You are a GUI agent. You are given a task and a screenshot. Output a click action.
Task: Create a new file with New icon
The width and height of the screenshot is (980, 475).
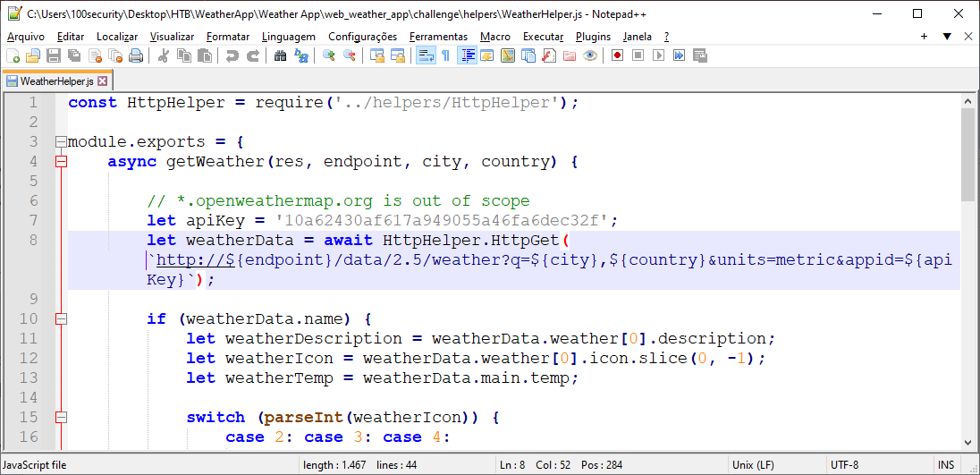[x=13, y=55]
